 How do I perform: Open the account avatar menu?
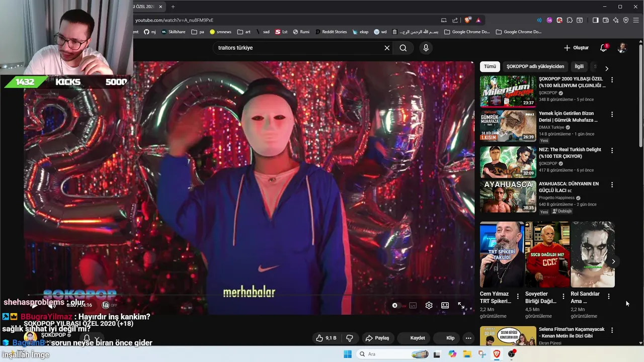(622, 48)
